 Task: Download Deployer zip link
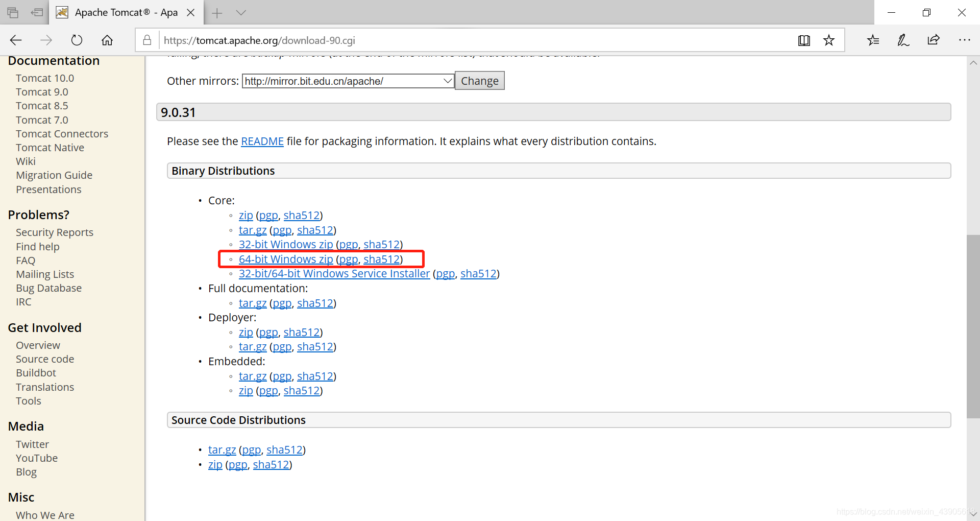tap(246, 333)
